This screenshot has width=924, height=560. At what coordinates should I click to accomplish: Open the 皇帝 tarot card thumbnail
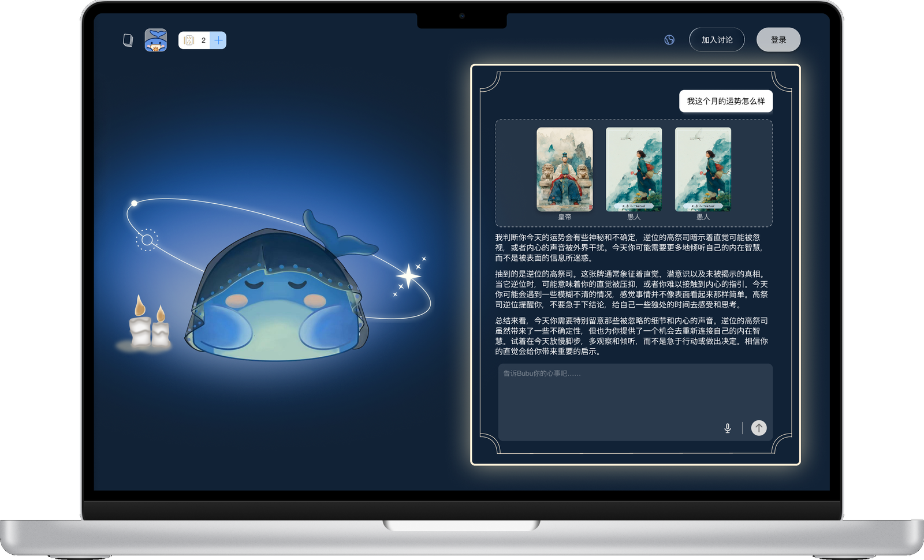point(565,169)
